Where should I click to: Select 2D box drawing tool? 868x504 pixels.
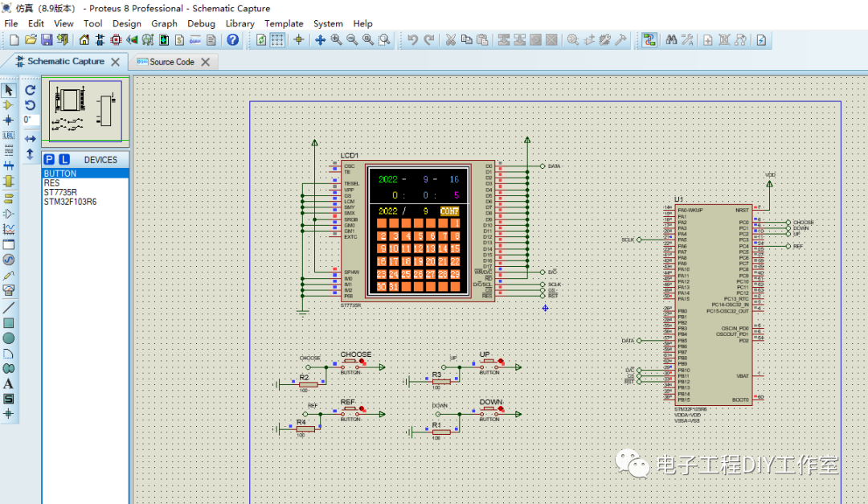8,323
